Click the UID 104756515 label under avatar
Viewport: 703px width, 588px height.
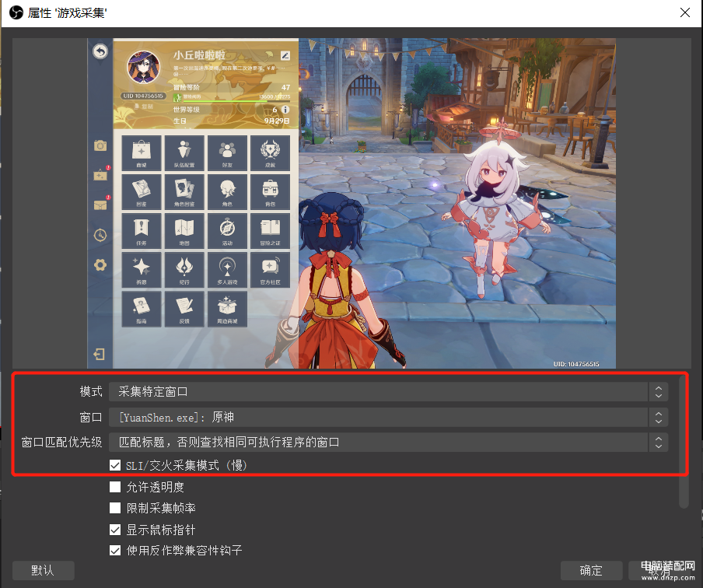point(143,96)
